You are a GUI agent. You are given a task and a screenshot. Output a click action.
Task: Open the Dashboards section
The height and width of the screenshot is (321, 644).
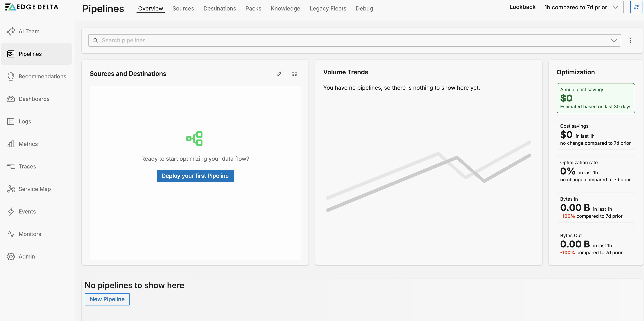[34, 99]
